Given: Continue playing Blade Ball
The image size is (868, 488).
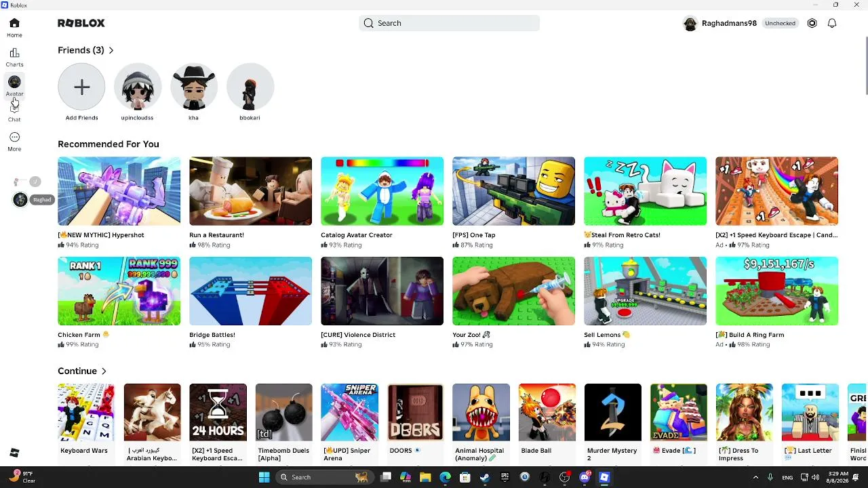Looking at the screenshot, I should 547,412.
